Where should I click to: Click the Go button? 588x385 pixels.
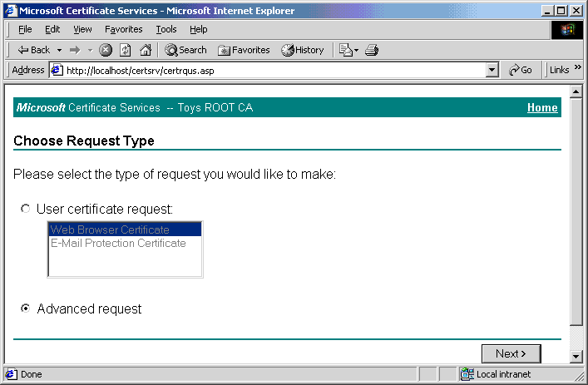[521, 70]
